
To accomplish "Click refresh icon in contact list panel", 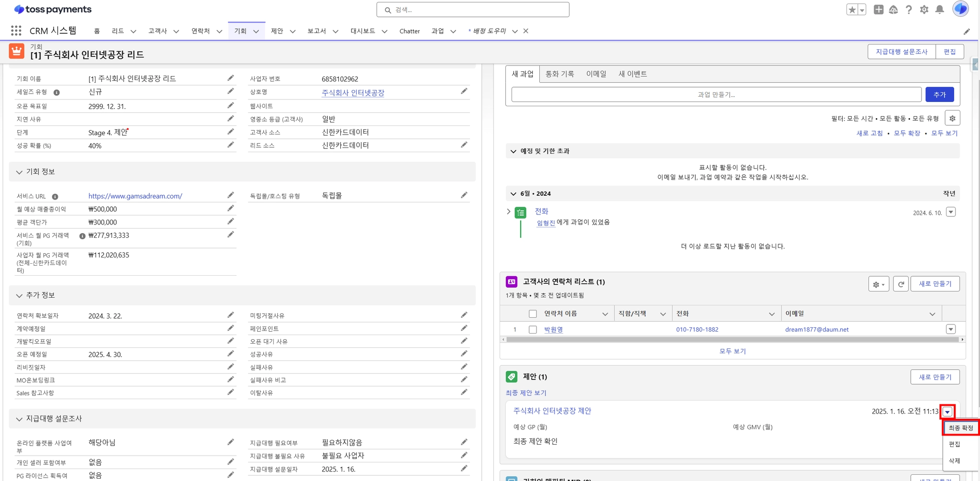I will (x=901, y=284).
